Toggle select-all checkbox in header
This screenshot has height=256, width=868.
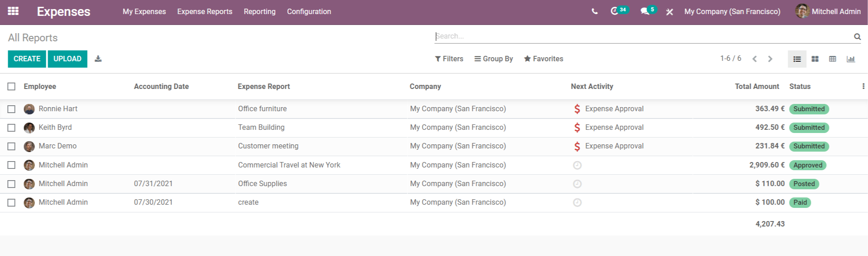(11, 86)
